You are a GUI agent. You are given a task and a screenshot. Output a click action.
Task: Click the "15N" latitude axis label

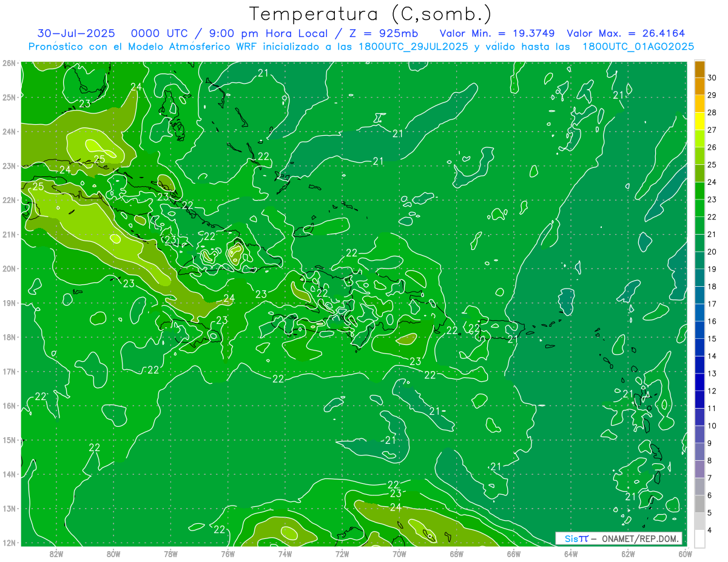click(x=8, y=440)
